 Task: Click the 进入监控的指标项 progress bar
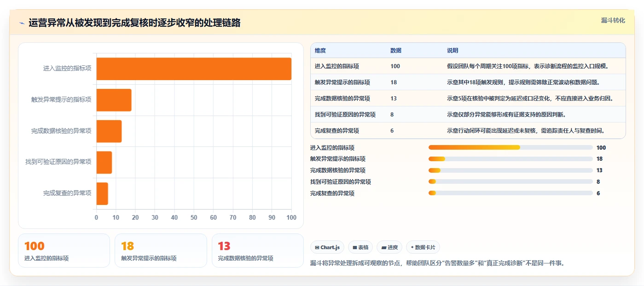click(511, 147)
